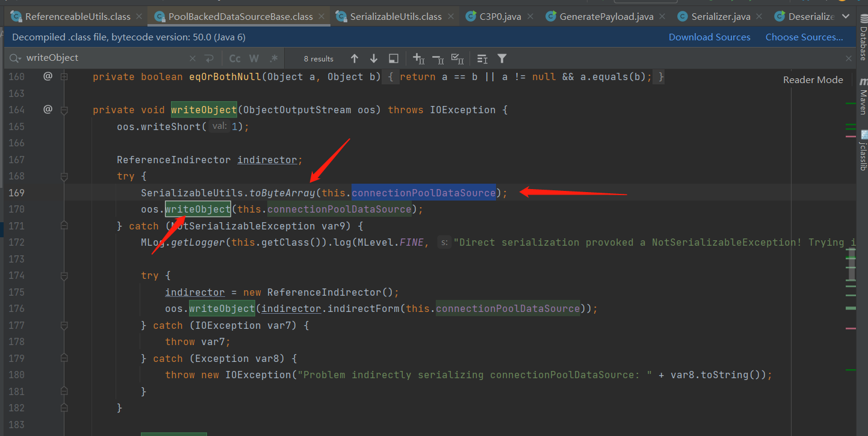868x436 pixels.
Task: Close the find bar
Action: (849, 58)
